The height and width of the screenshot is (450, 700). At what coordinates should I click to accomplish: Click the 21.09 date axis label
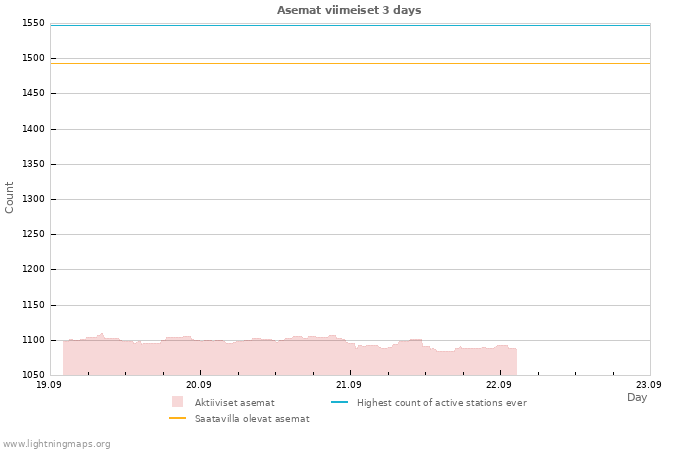click(349, 385)
